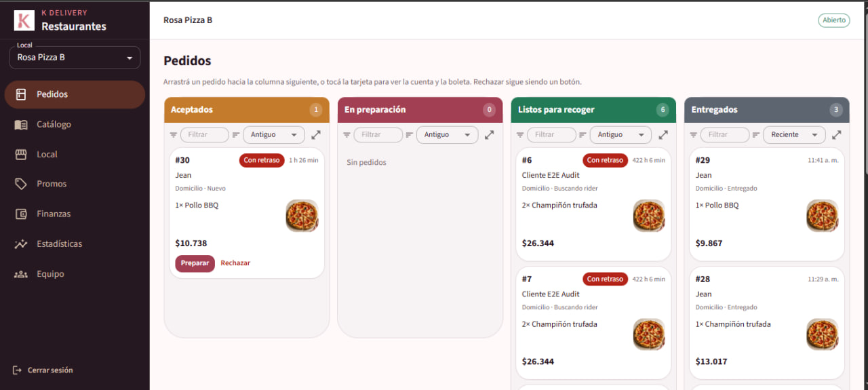The image size is (868, 390).
Task: Click the pizza thumbnail on order #7
Action: pyautogui.click(x=649, y=334)
